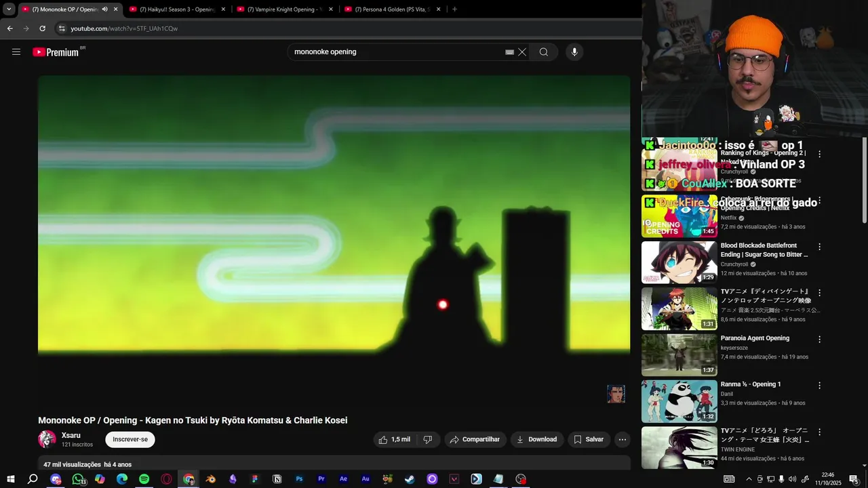View site information icon in address bar
868x488 pixels.
62,28
